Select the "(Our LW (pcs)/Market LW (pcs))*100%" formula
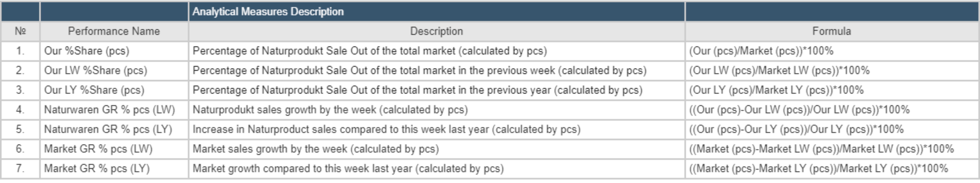 779,70
